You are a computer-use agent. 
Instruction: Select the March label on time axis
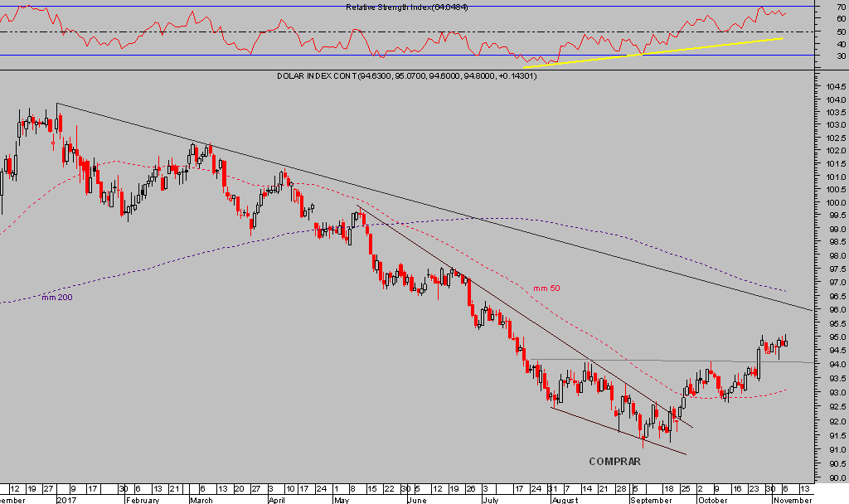(x=201, y=500)
